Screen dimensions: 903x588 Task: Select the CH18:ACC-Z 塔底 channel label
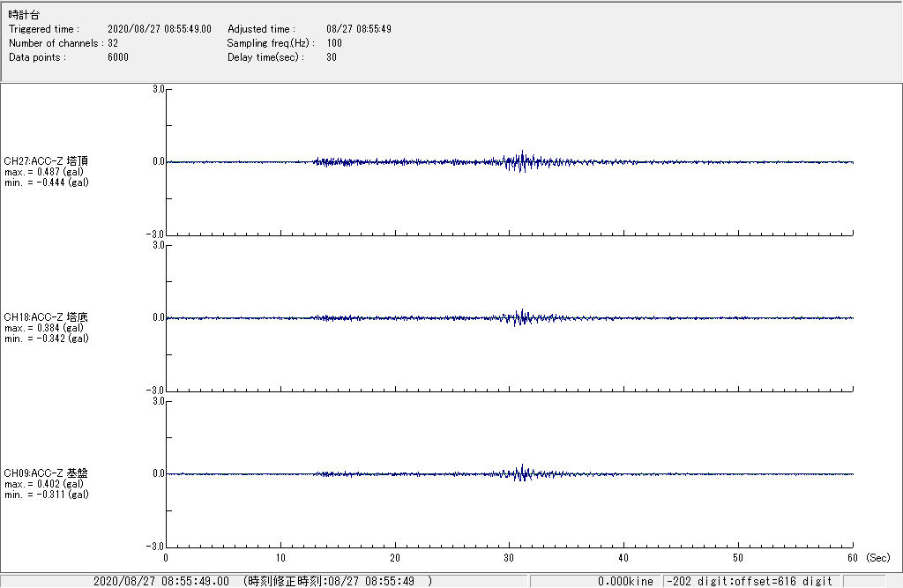[46, 317]
